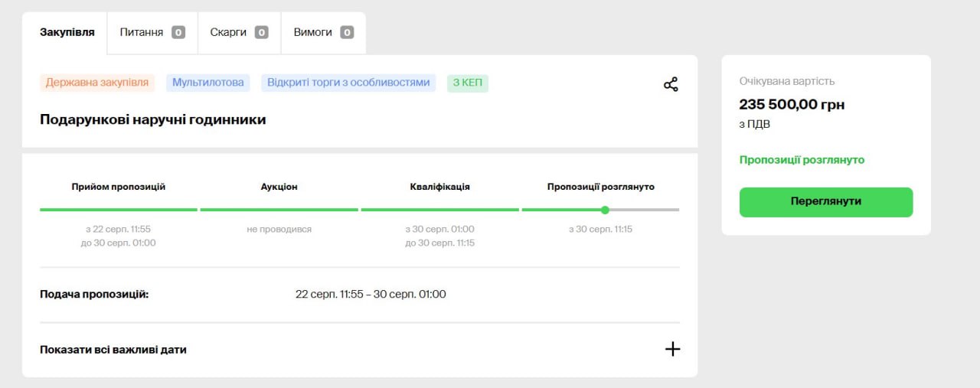Select the Мультилотова tag
980x388 pixels.
pyautogui.click(x=207, y=83)
